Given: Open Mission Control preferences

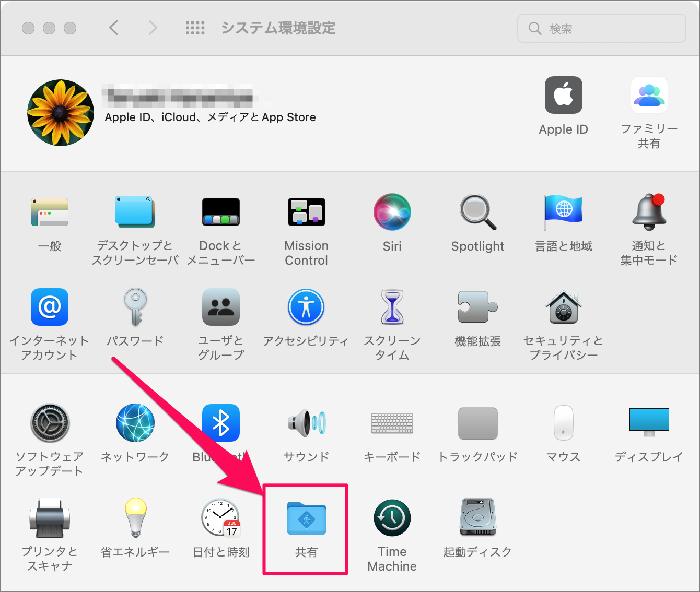Looking at the screenshot, I should pyautogui.click(x=306, y=213).
